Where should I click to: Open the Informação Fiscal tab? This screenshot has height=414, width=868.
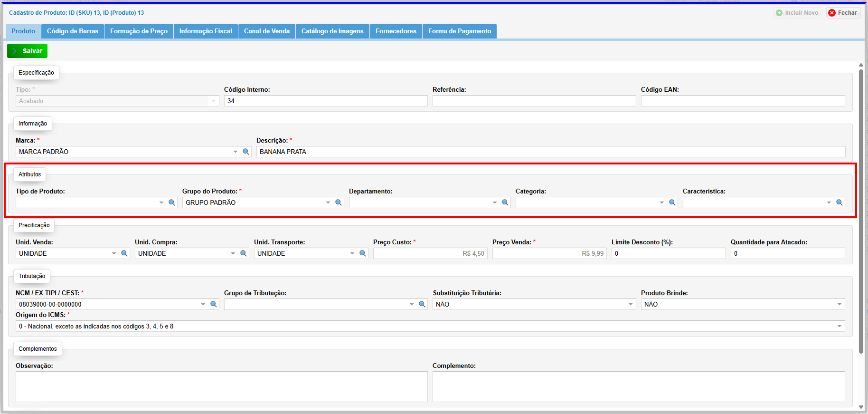[x=206, y=31]
